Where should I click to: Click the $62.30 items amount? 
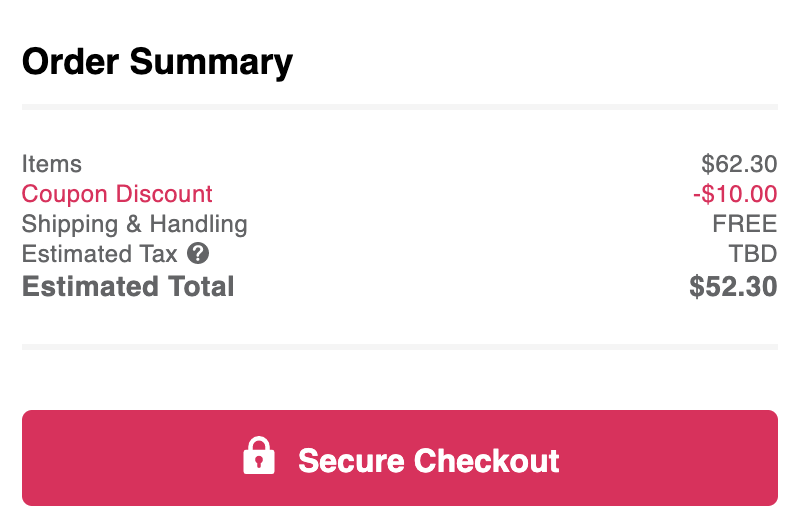coord(739,164)
